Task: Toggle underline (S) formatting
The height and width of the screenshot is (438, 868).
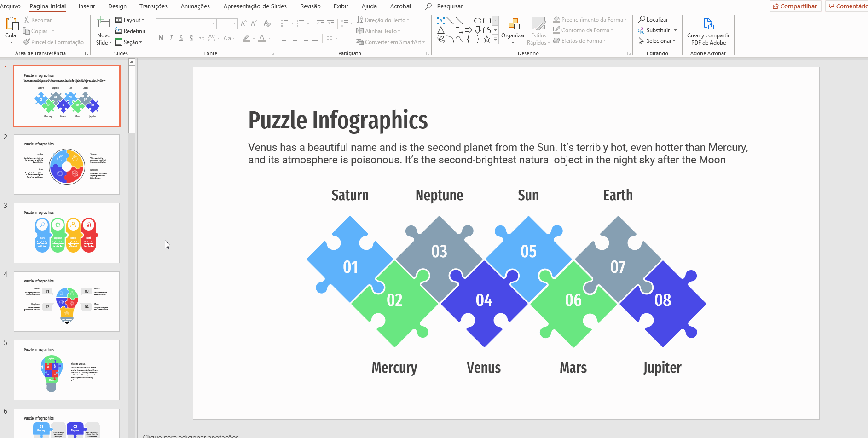Action: pyautogui.click(x=181, y=38)
